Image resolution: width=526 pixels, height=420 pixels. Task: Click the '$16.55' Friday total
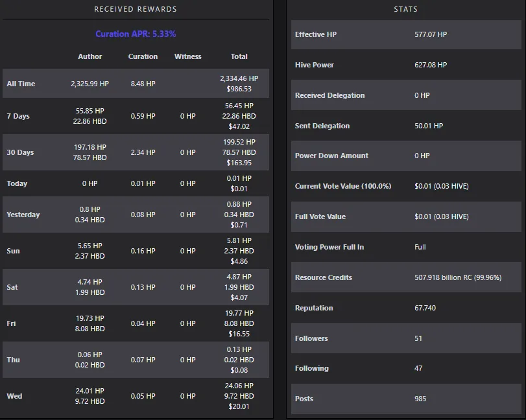(239, 334)
